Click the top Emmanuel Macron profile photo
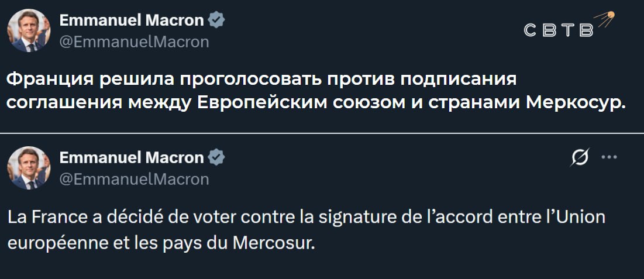This screenshot has width=644, height=279. pos(29,31)
